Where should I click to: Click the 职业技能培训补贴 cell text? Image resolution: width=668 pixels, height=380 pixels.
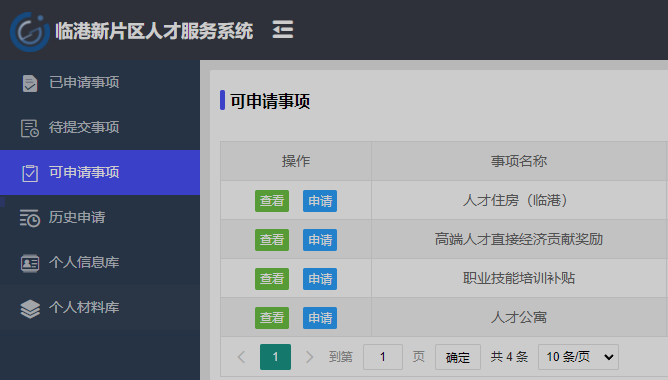pos(518,278)
